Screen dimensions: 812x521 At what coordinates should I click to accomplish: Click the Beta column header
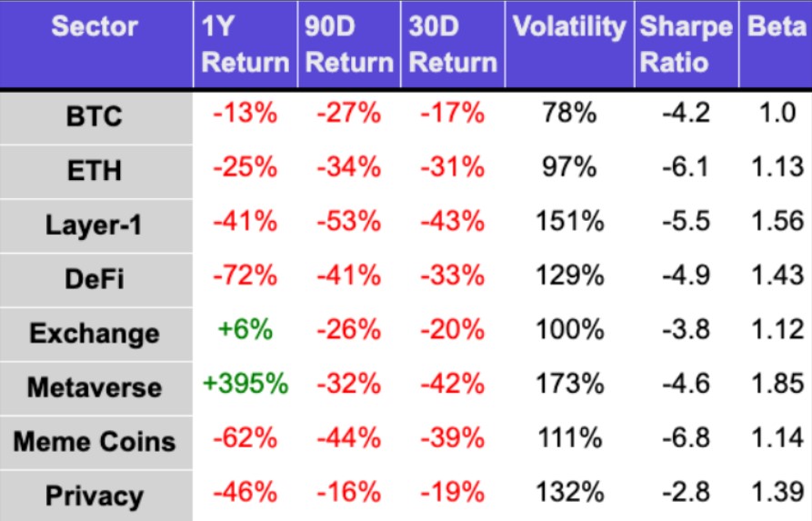tap(776, 27)
